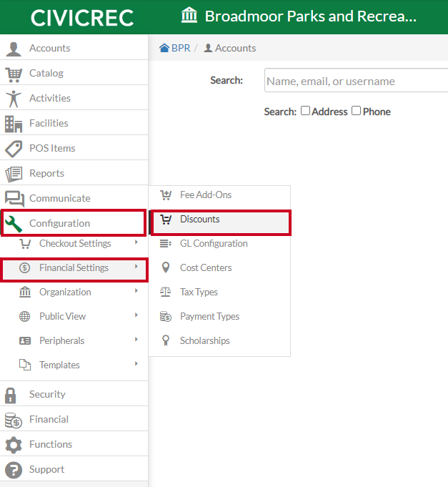Click the BPR home icon in breadcrumb
Image resolution: width=448 pixels, height=487 pixels.
(x=164, y=48)
